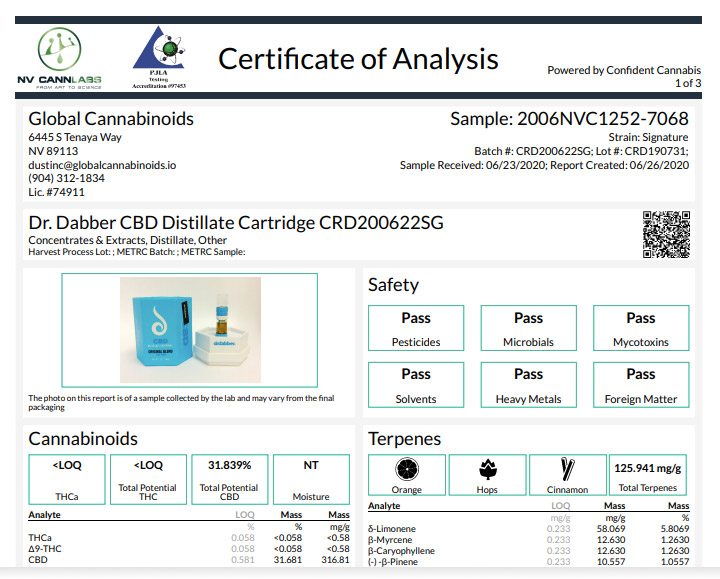Click the Hops terpene icon
This screenshot has height=579, width=720.
pos(487,469)
